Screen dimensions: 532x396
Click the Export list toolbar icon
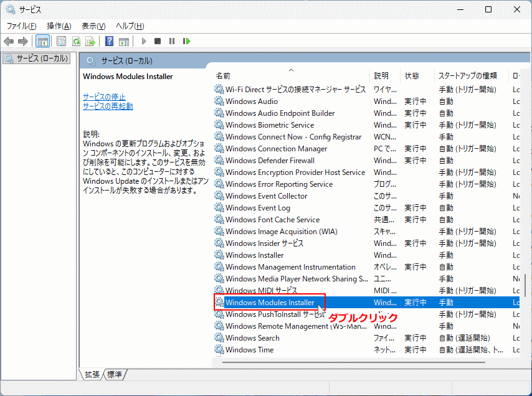pyautogui.click(x=90, y=41)
